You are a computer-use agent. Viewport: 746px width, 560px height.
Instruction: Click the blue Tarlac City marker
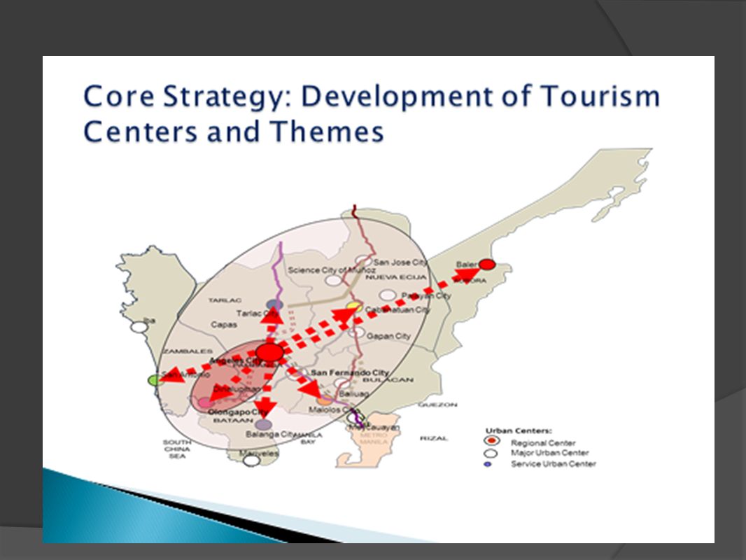pyautogui.click(x=274, y=304)
